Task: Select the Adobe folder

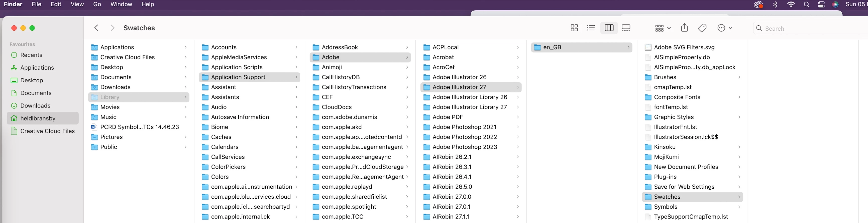Action: 360,58
